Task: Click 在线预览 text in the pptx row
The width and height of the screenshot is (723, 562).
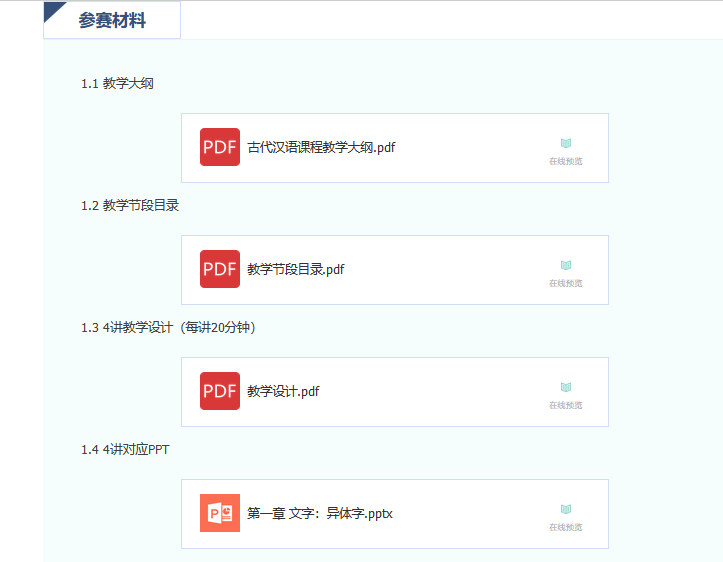Action: 565,527
